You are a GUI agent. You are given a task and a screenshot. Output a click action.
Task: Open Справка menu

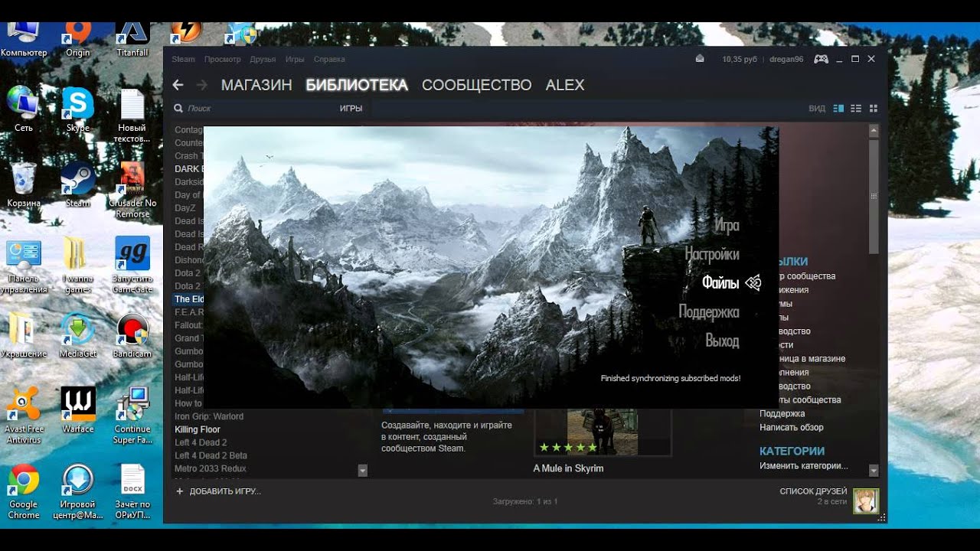[x=329, y=59]
